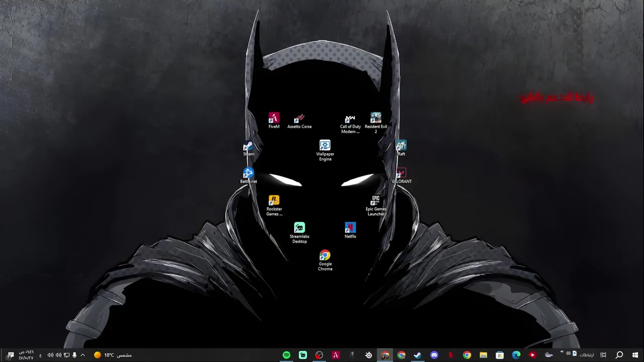The height and width of the screenshot is (362, 644).
Task: Open Microsoft Edge from the taskbar
Action: tap(516, 355)
